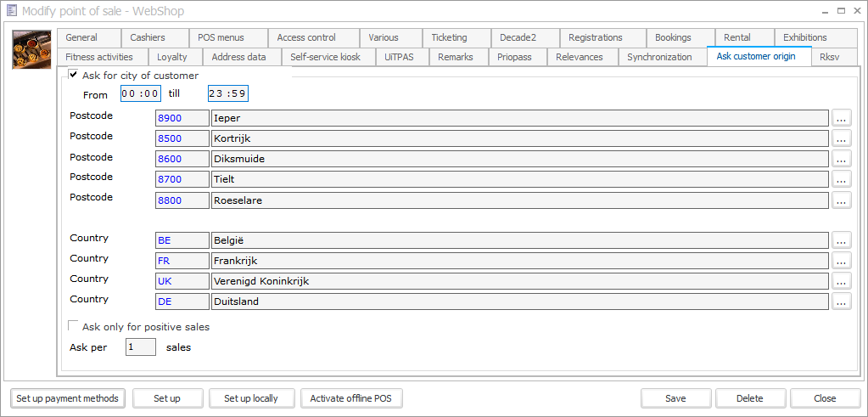The width and height of the screenshot is (868, 417).
Task: Switch to the Access control tab
Action: pyautogui.click(x=306, y=37)
